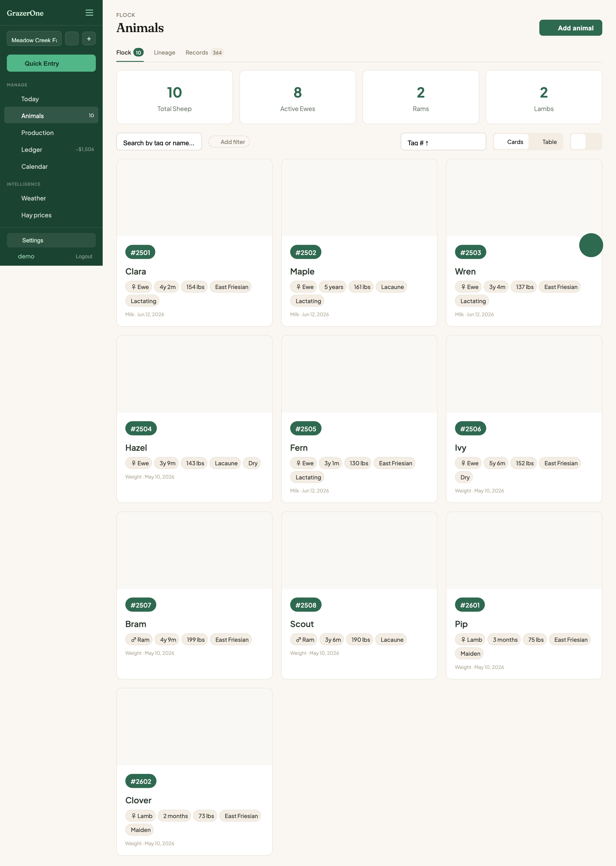
Task: Click the blank square button next to Meadow Creek
Action: (x=72, y=39)
